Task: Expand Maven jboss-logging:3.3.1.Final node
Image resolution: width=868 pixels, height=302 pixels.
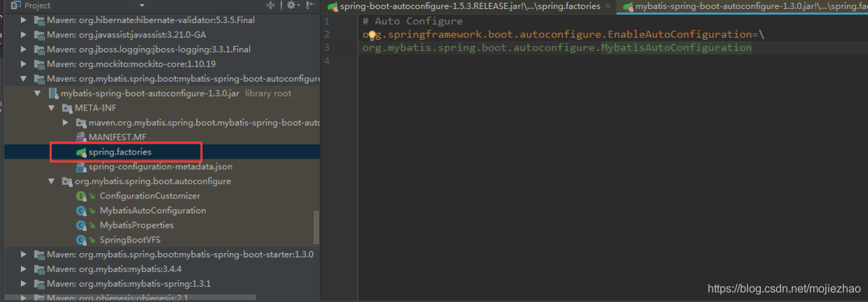Action: click(24, 49)
